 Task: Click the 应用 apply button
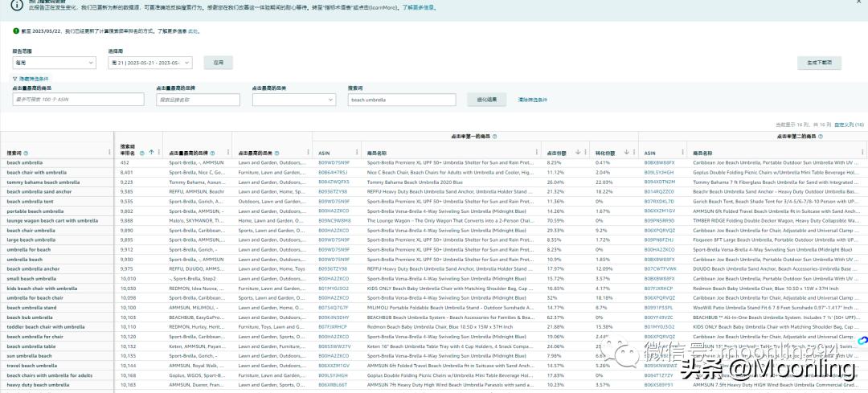pyautogui.click(x=218, y=63)
